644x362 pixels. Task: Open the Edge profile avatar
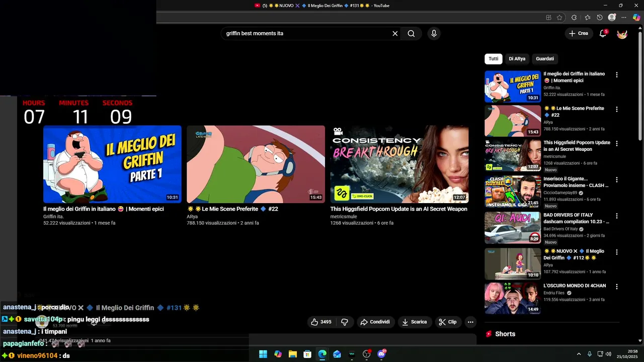(x=612, y=18)
